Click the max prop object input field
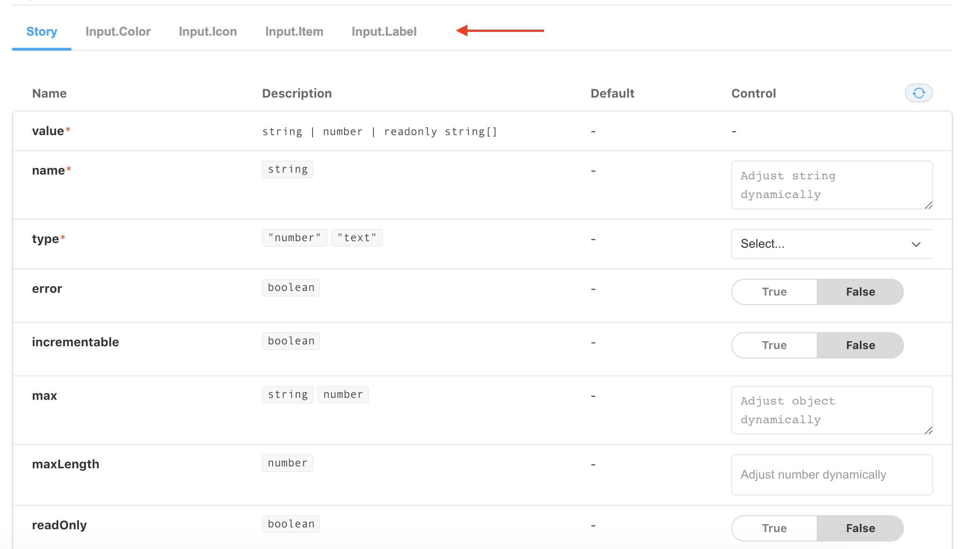 (x=831, y=410)
